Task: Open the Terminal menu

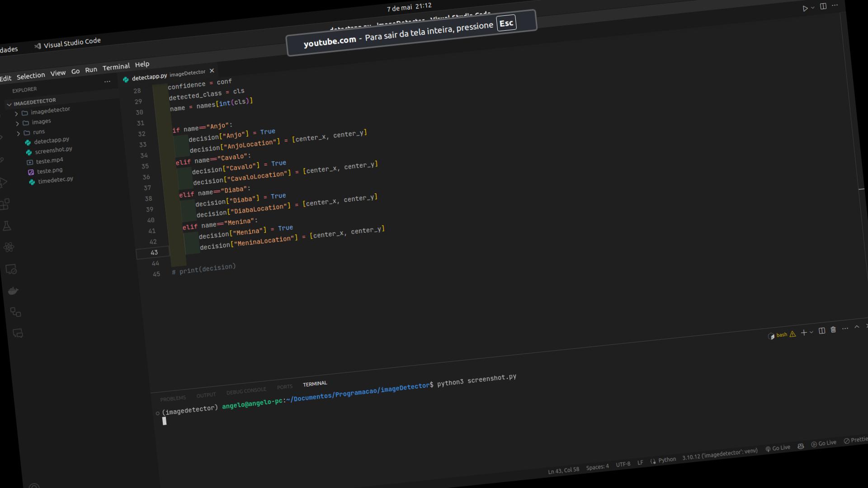Action: pyautogui.click(x=116, y=67)
